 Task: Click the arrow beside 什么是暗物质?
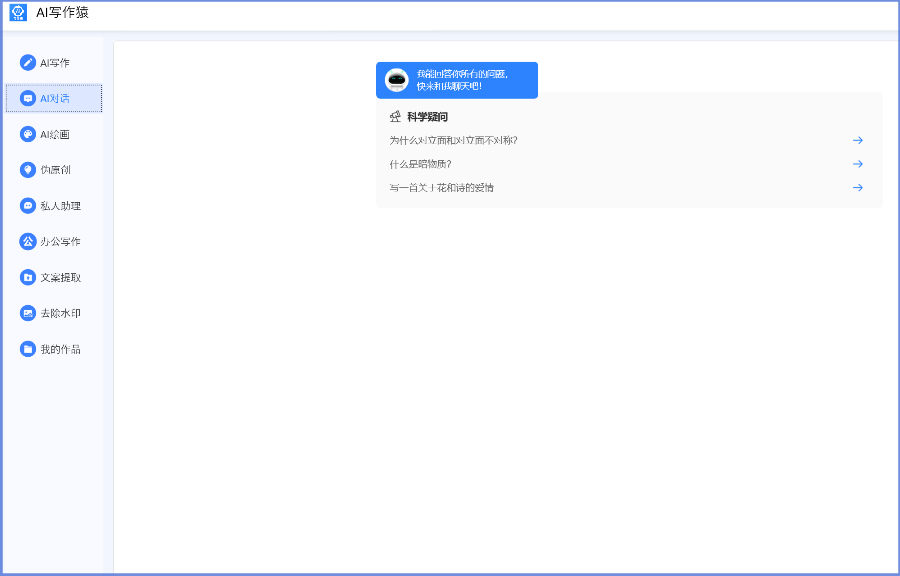(x=857, y=164)
